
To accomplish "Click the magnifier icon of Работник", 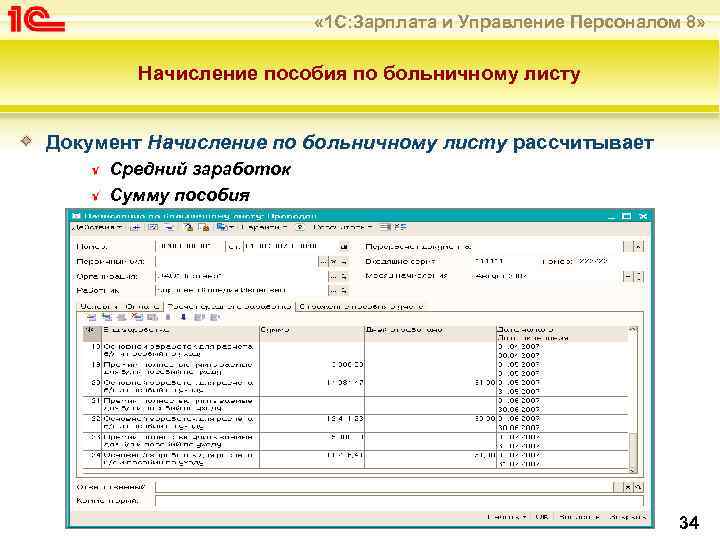I will 344,290.
